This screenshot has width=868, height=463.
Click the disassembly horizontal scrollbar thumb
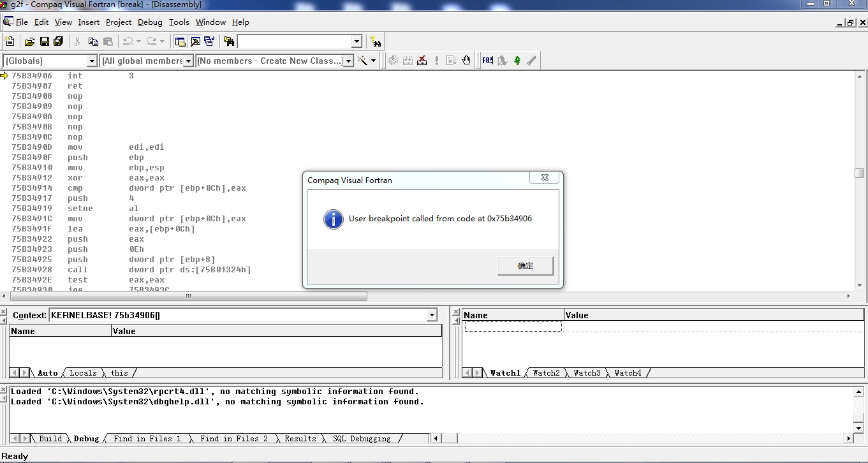pos(189,297)
